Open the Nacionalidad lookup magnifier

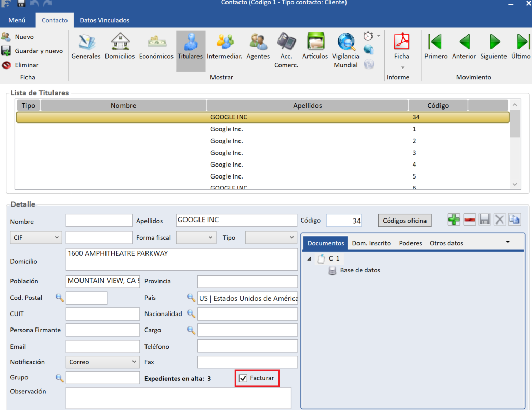point(191,314)
